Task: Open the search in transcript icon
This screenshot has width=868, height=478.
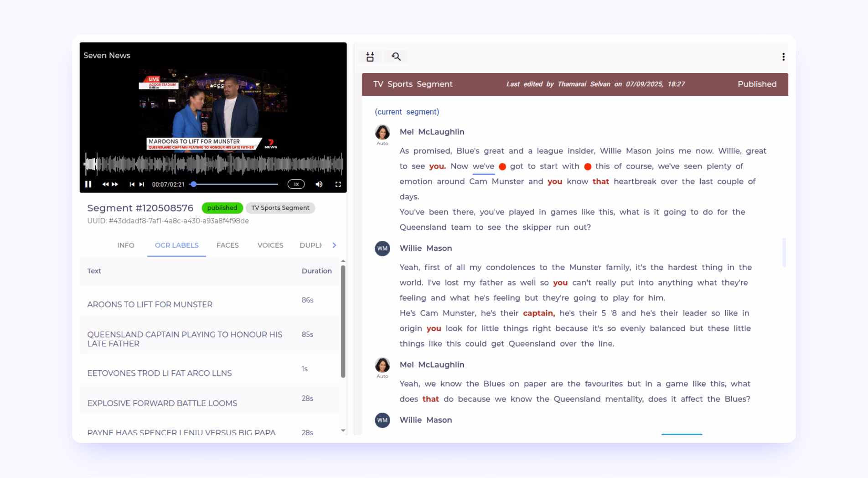Action: click(396, 57)
